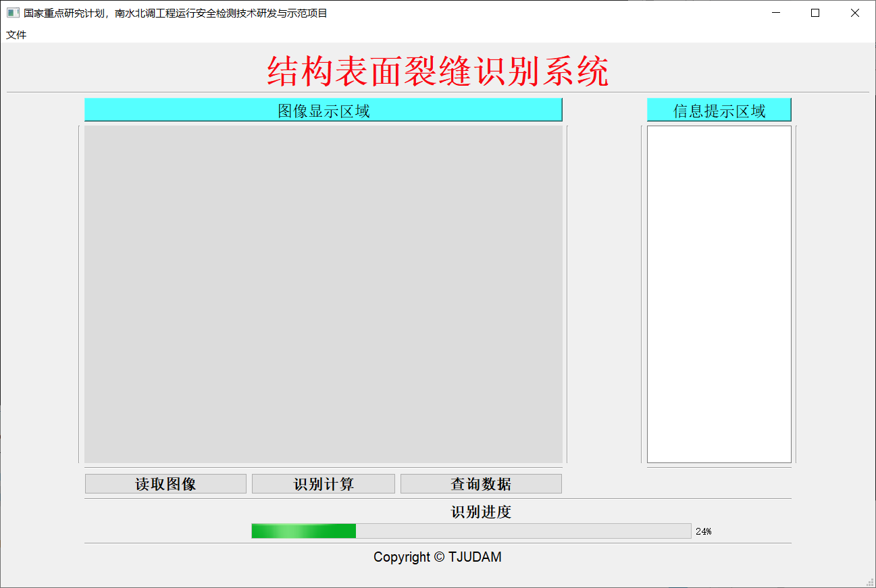Image resolution: width=876 pixels, height=588 pixels.
Task: Click the 信息提示区域 header bar
Action: coord(719,109)
